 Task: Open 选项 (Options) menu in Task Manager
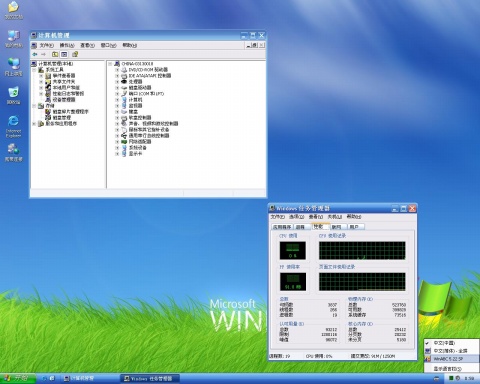point(296,217)
